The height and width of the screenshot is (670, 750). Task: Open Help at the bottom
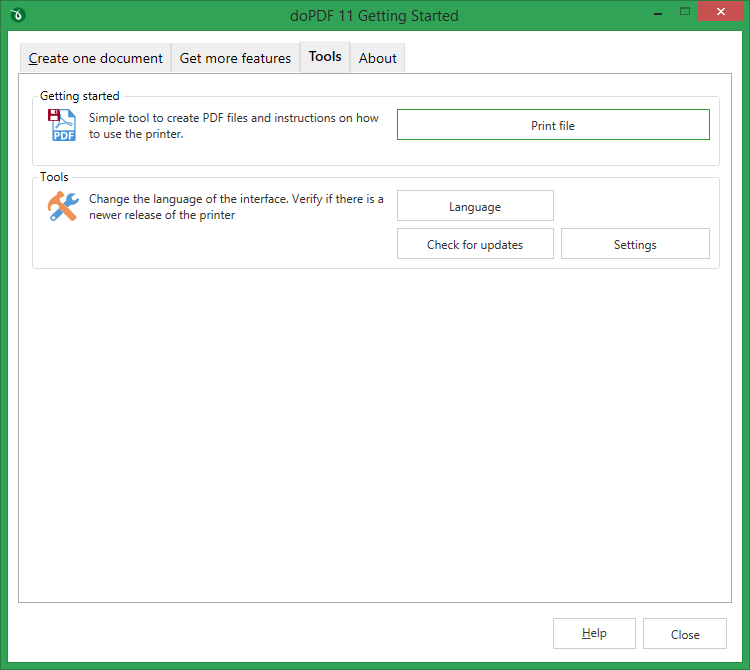point(594,634)
